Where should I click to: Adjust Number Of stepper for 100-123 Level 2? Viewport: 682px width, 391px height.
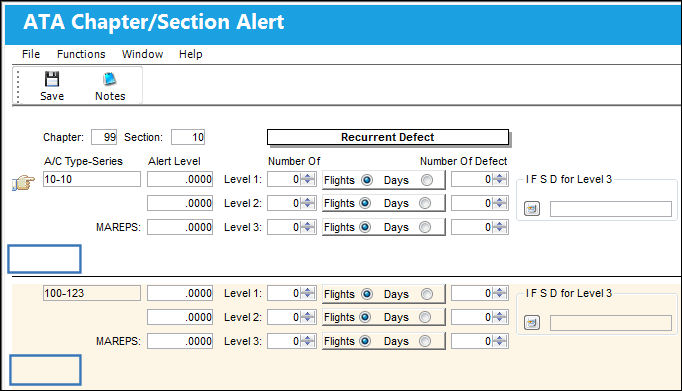pos(308,317)
